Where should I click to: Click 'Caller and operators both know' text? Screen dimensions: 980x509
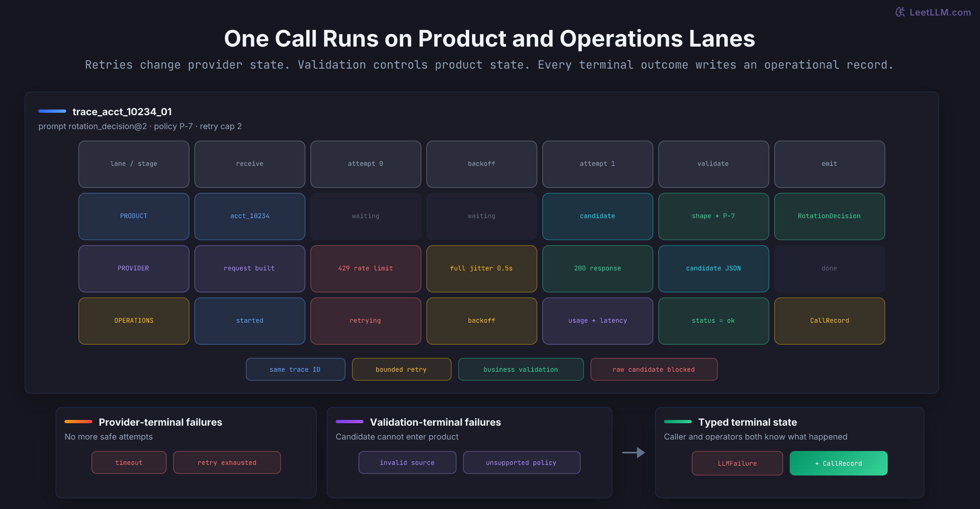755,437
